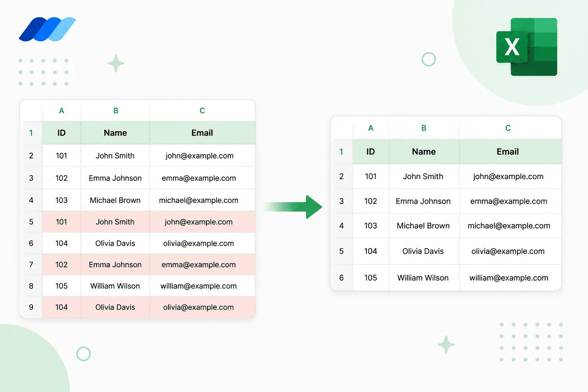Click ID 101 in left table row 2
Image resolution: width=588 pixels, height=392 pixels.
click(x=62, y=156)
